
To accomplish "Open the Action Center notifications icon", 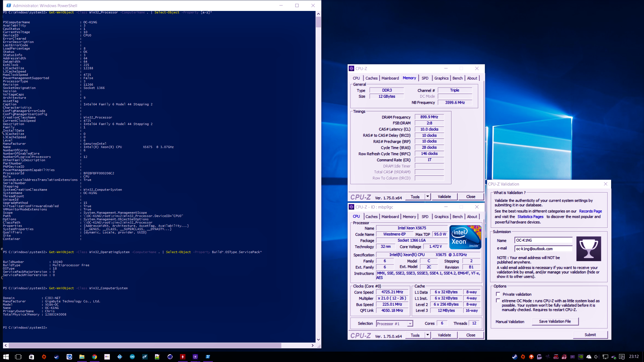I will click(622, 357).
